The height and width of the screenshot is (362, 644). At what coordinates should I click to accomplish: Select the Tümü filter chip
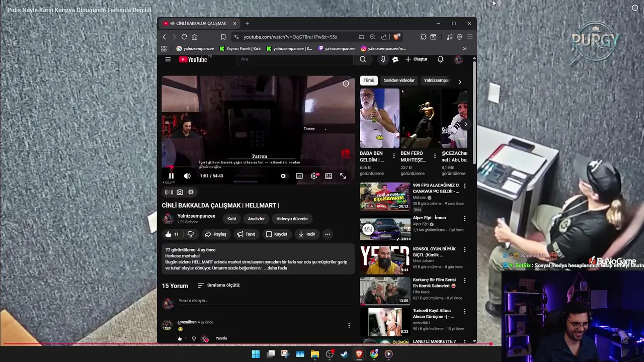pos(369,80)
